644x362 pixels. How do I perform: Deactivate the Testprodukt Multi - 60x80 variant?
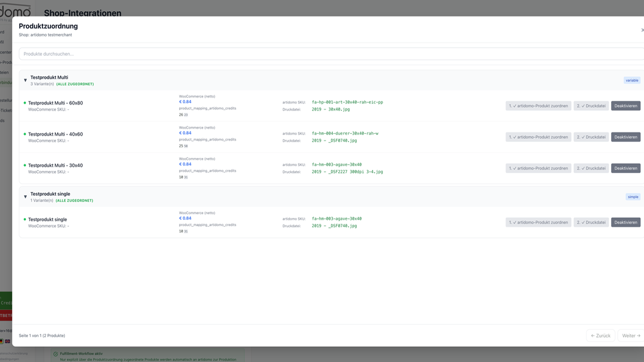625,106
